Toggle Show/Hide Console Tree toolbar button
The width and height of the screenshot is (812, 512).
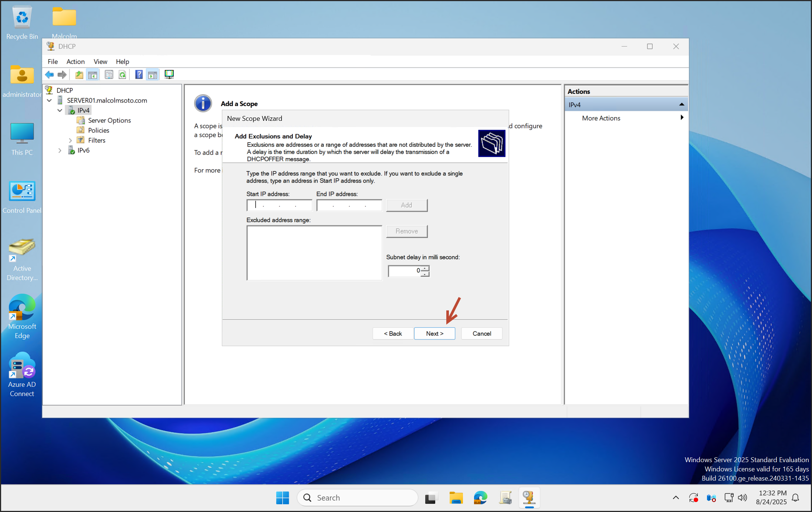(x=93, y=75)
